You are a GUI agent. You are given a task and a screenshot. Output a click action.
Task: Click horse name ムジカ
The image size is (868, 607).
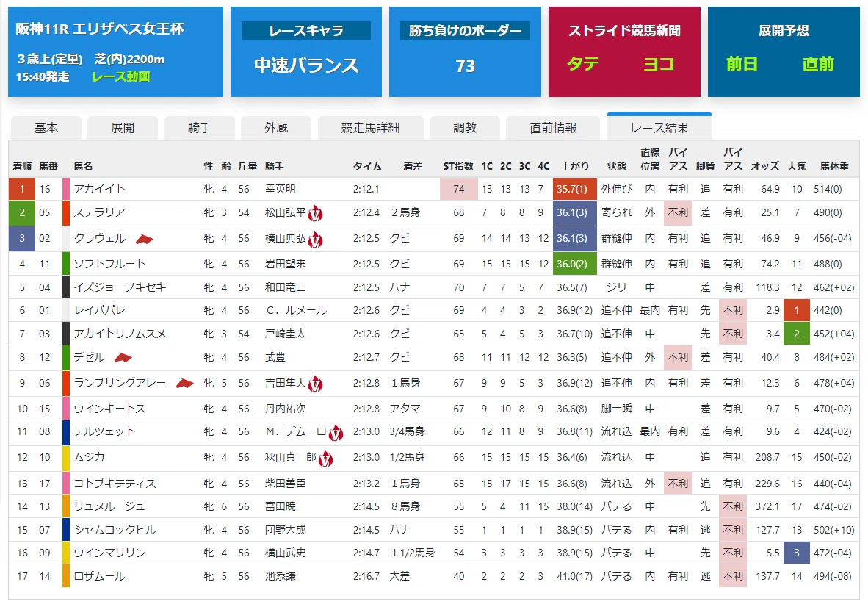89,457
